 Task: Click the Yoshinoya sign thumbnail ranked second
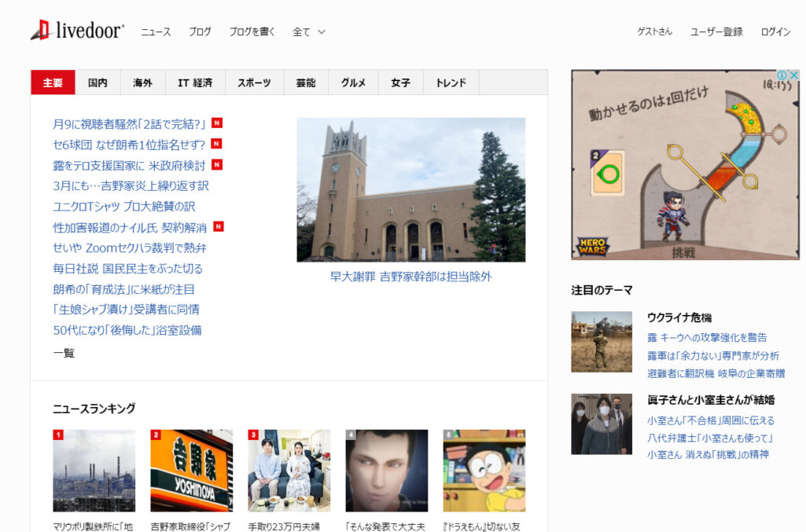pyautogui.click(x=191, y=469)
